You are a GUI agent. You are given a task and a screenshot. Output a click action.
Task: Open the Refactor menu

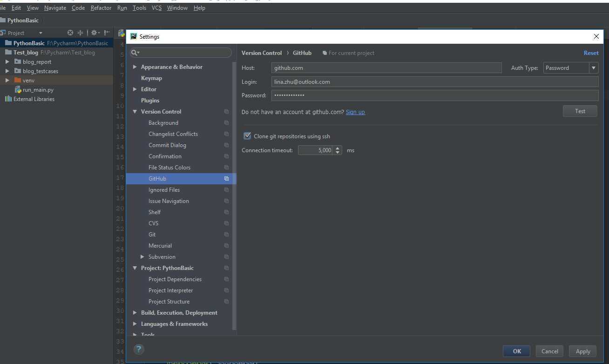click(x=101, y=8)
